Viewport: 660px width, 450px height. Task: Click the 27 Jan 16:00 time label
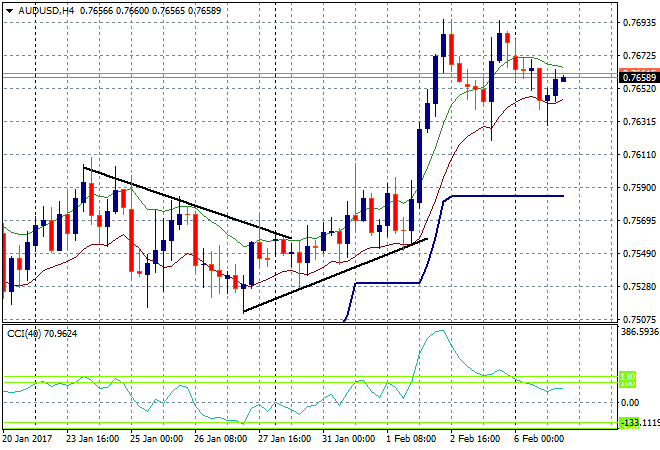(x=285, y=439)
